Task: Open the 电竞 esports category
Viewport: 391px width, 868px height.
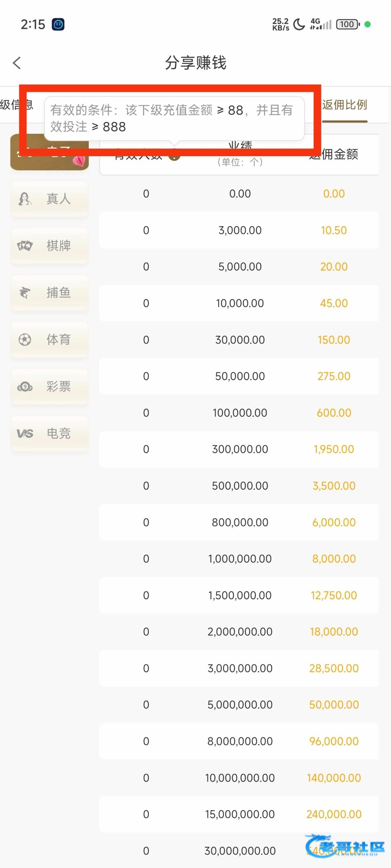Action: pos(50,433)
